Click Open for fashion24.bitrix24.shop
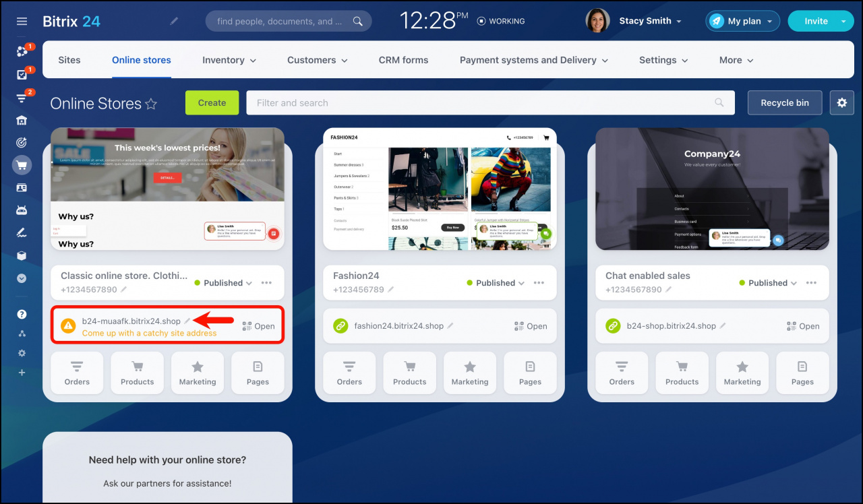 [531, 326]
